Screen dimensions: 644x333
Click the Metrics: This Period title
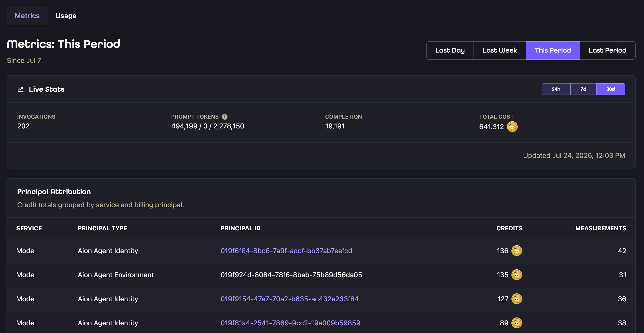click(x=64, y=44)
